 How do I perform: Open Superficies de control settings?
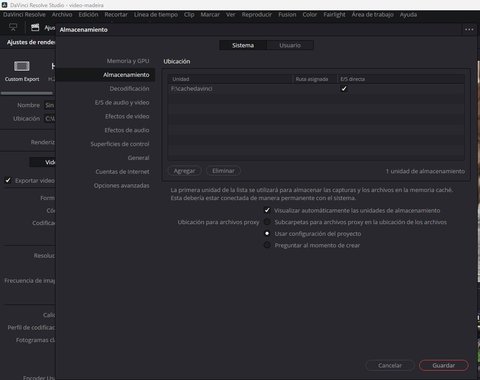(x=120, y=144)
